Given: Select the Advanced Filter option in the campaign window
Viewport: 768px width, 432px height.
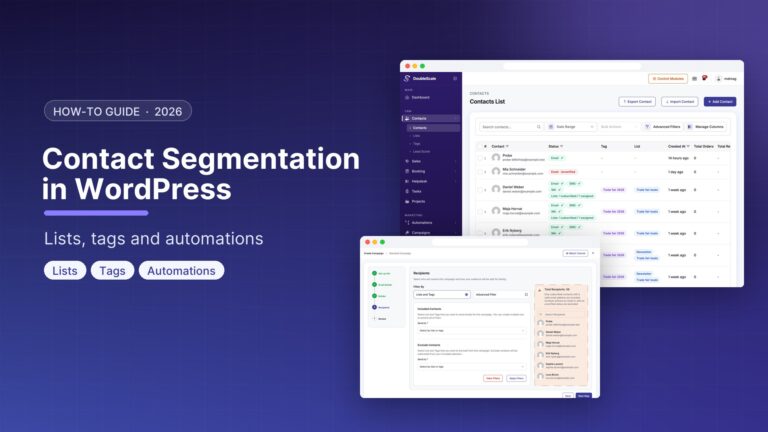Looking at the screenshot, I should pos(502,294).
